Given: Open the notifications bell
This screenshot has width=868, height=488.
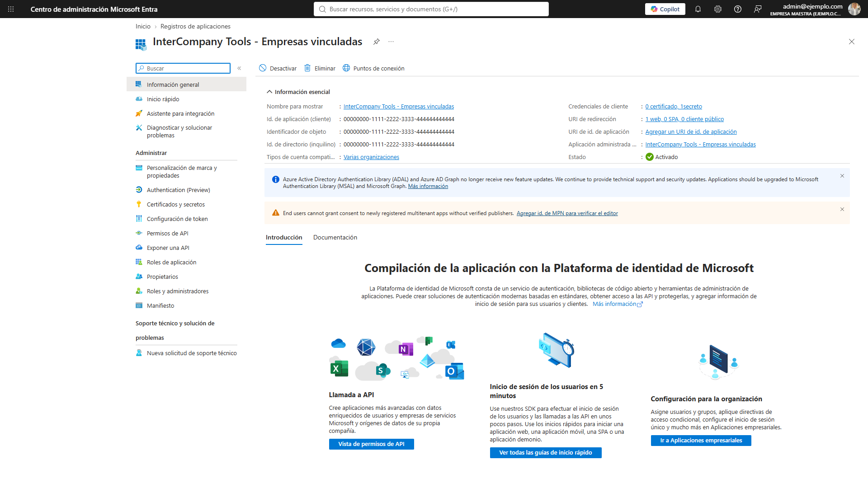Looking at the screenshot, I should [698, 9].
